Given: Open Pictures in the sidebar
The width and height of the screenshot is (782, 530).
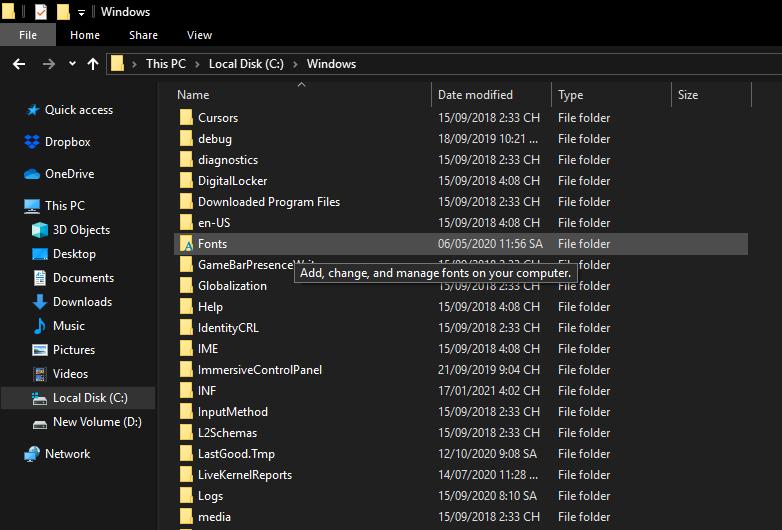Looking at the screenshot, I should click(x=74, y=350).
